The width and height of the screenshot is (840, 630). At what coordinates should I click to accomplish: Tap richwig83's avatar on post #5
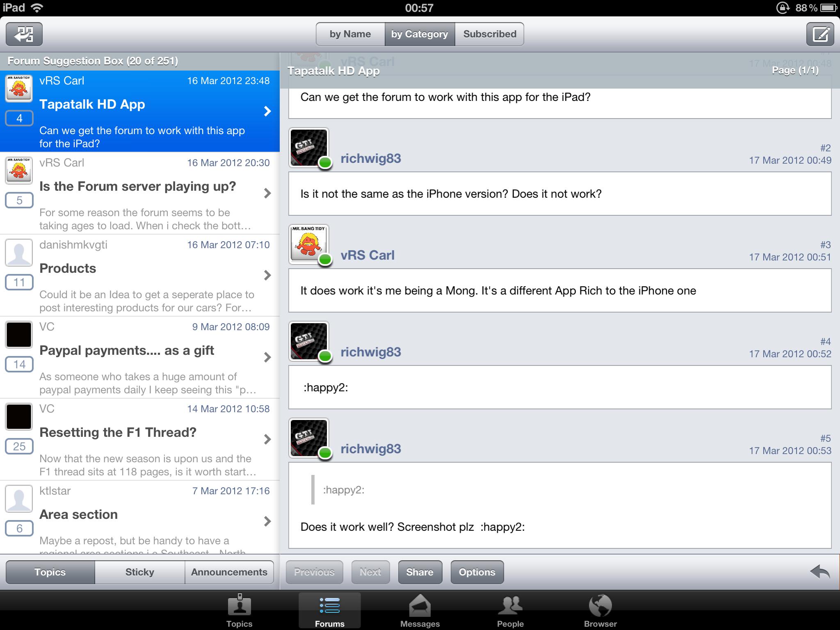309,438
